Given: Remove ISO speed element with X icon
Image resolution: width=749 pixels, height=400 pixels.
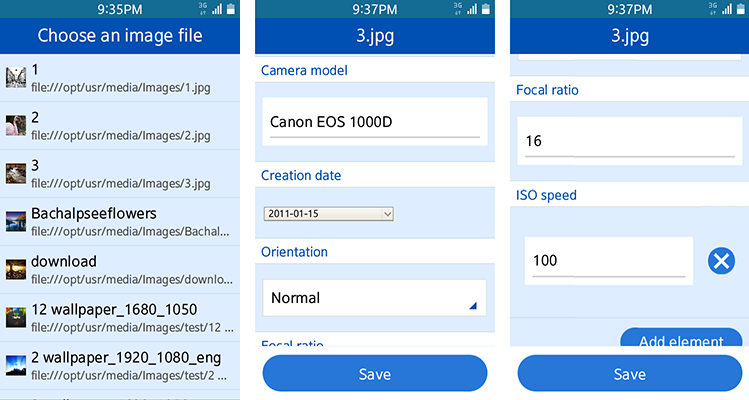Looking at the screenshot, I should pos(721,261).
